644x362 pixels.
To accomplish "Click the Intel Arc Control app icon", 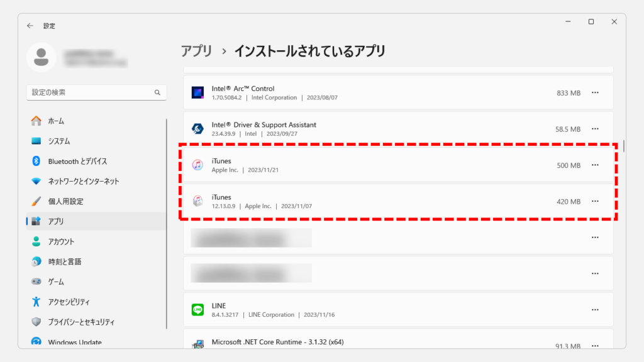I will pos(197,93).
